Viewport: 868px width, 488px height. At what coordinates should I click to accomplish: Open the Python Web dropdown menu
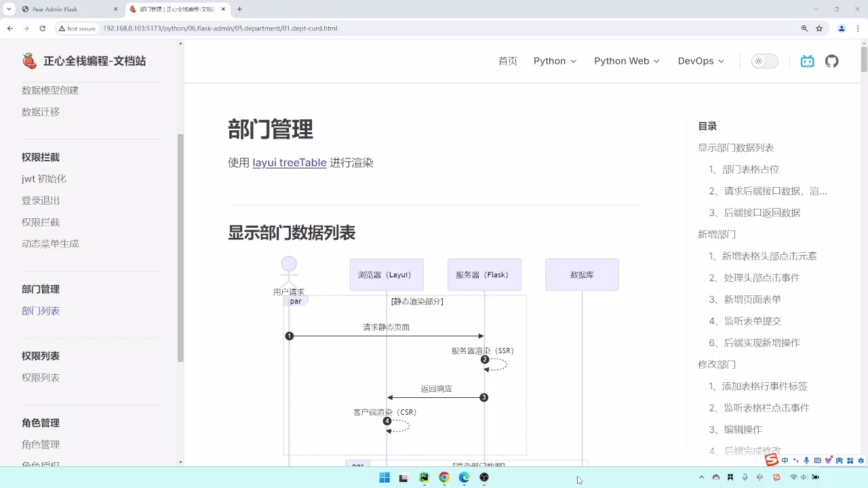626,61
